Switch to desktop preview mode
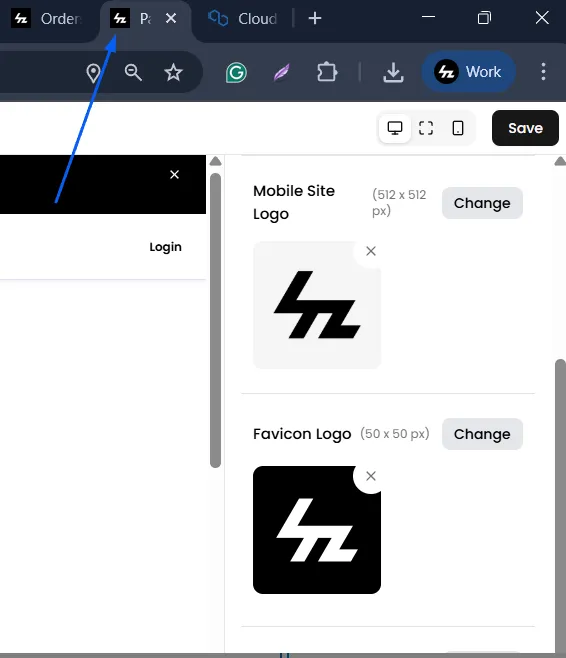The width and height of the screenshot is (566, 658). (x=395, y=128)
